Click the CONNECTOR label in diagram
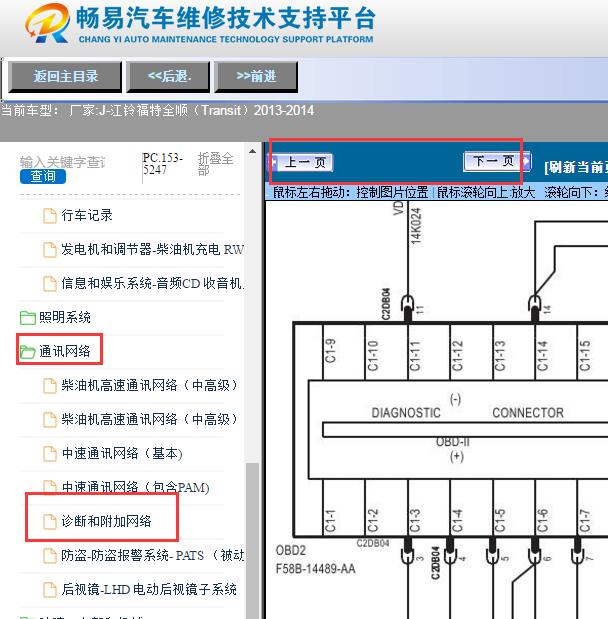The height and width of the screenshot is (619, 608). click(x=528, y=413)
